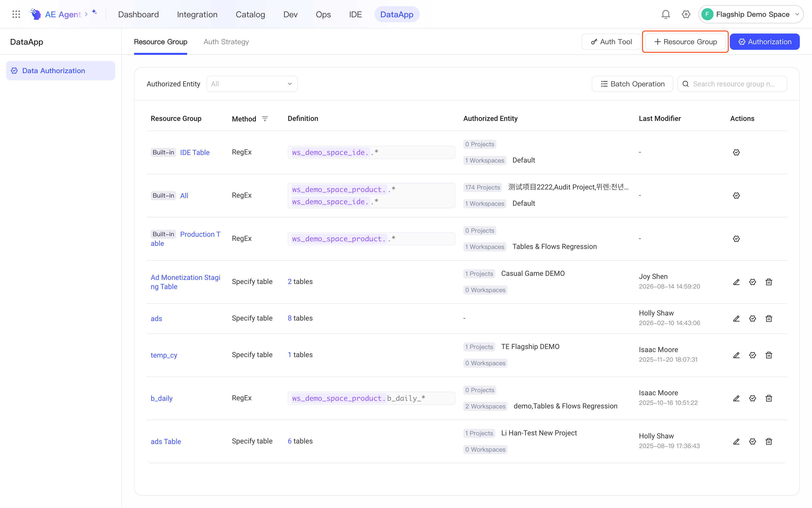Image resolution: width=812 pixels, height=508 pixels.
Task: Click the Method column filter icon
Action: (265, 119)
